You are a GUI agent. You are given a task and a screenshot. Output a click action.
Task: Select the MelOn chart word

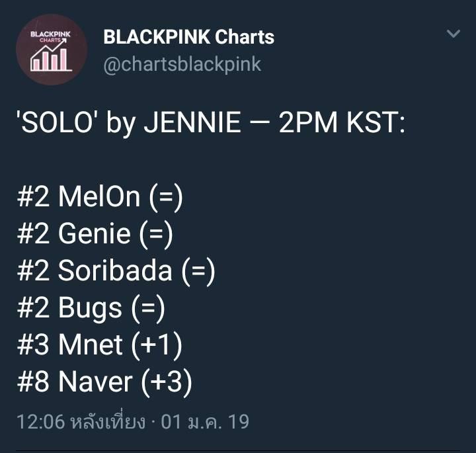pyautogui.click(x=99, y=197)
